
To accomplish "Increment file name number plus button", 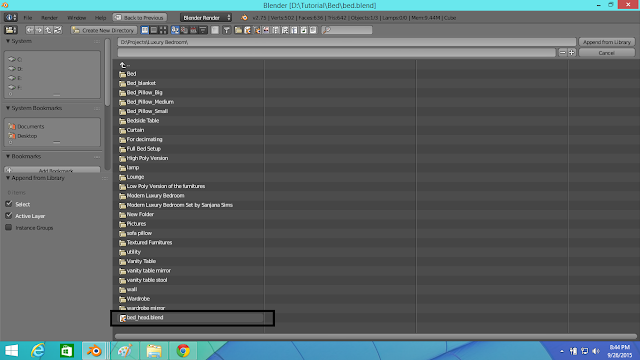I will (571, 53).
